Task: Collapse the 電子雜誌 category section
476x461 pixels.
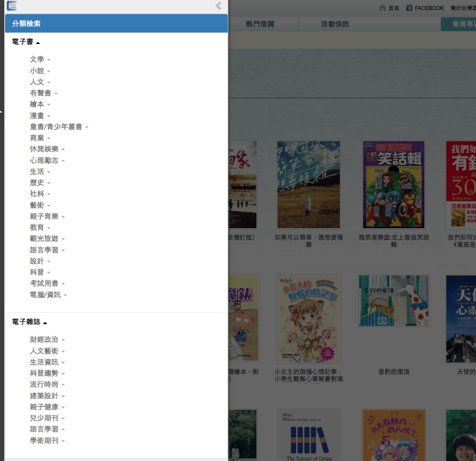Action: coord(29,322)
